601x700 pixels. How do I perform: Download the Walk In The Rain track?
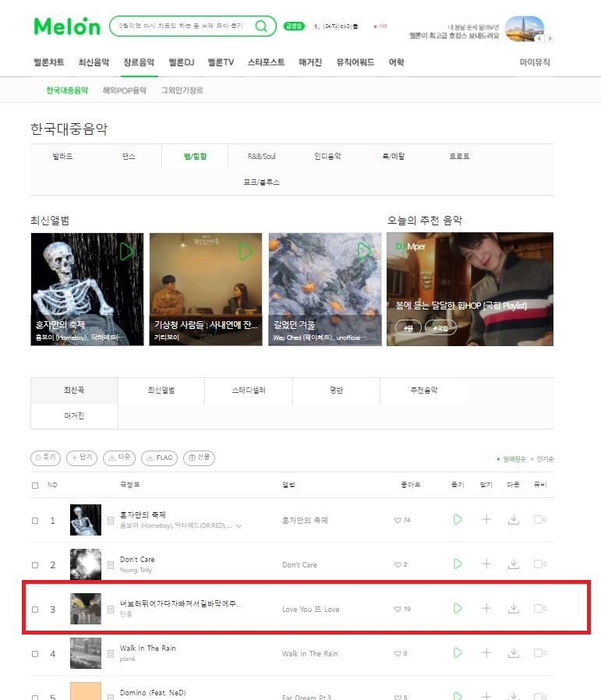(x=514, y=653)
